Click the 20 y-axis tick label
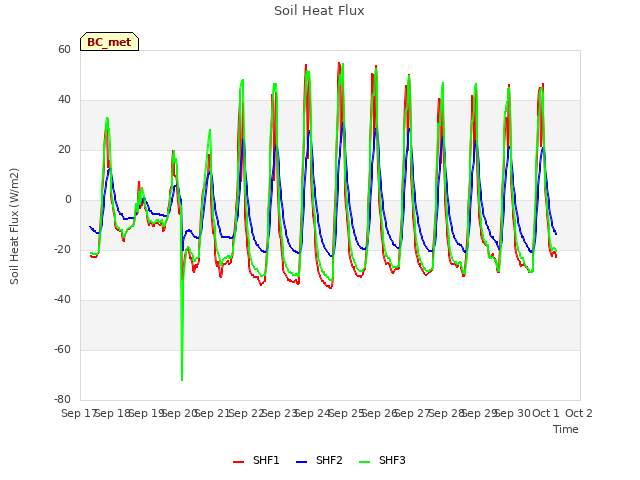 pos(64,150)
